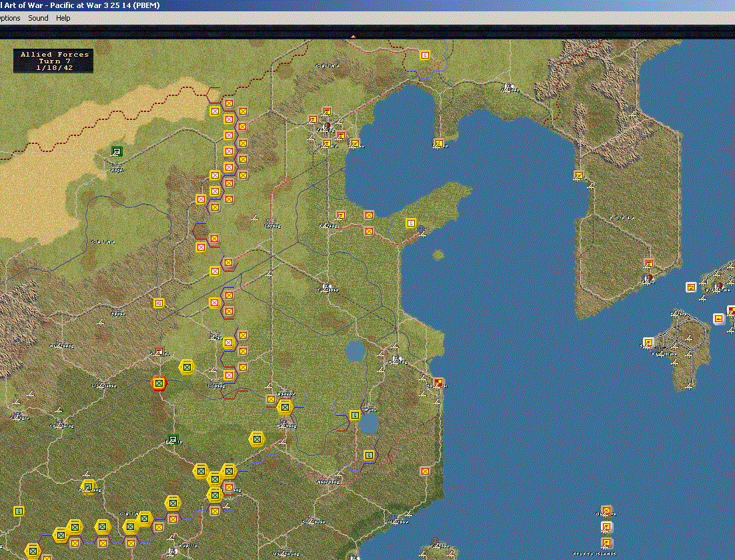Select the numbered unit on the Shandong peninsula
Screen dimensions: 735x560
tap(411, 223)
